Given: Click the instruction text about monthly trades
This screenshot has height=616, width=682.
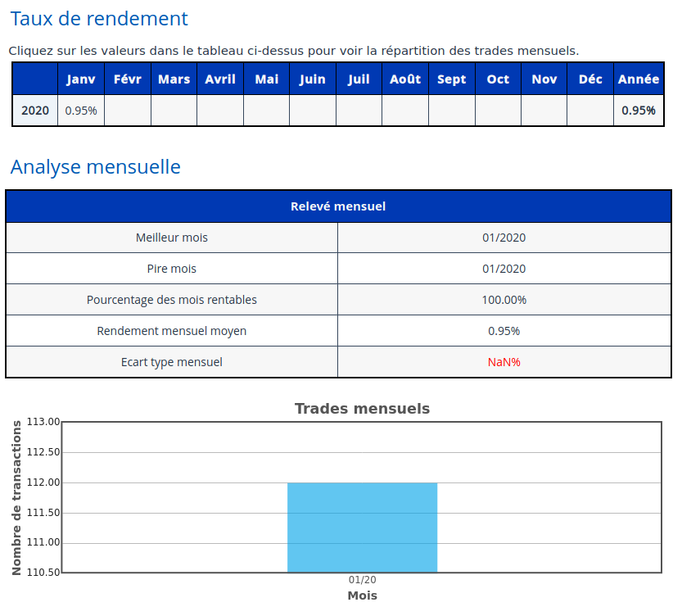Looking at the screenshot, I should point(294,51).
